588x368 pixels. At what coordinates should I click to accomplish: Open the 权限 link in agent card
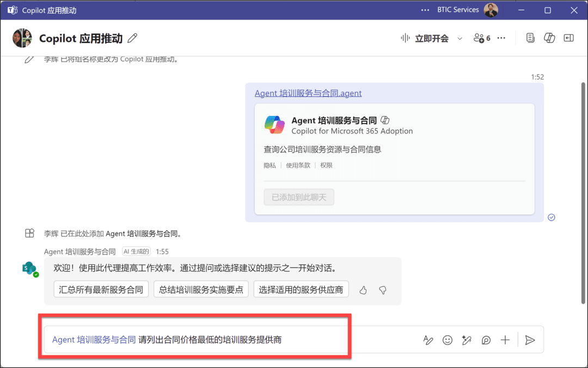coord(326,165)
